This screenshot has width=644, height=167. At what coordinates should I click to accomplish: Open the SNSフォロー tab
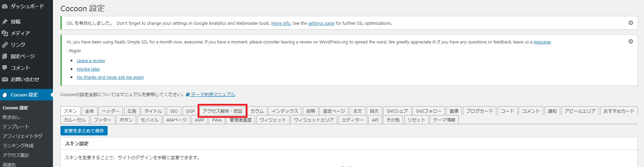428,111
